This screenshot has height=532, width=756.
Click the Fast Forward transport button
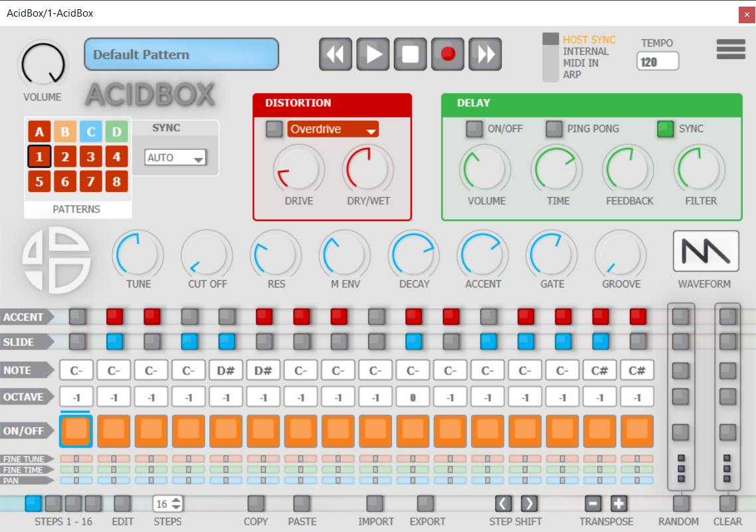coord(485,54)
